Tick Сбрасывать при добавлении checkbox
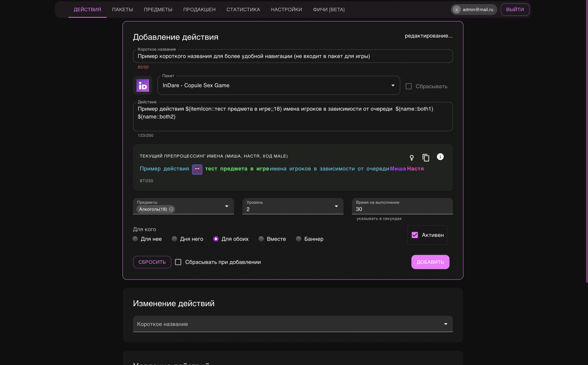588x365 pixels. 178,262
